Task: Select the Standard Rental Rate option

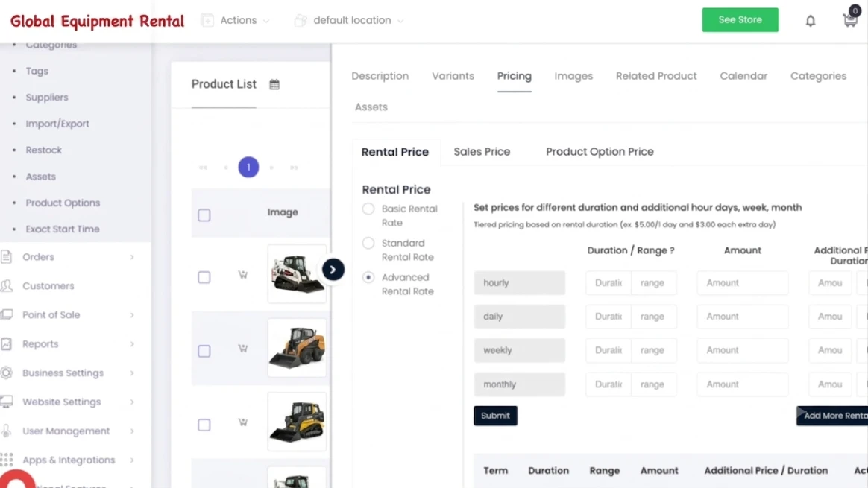Action: (x=368, y=243)
